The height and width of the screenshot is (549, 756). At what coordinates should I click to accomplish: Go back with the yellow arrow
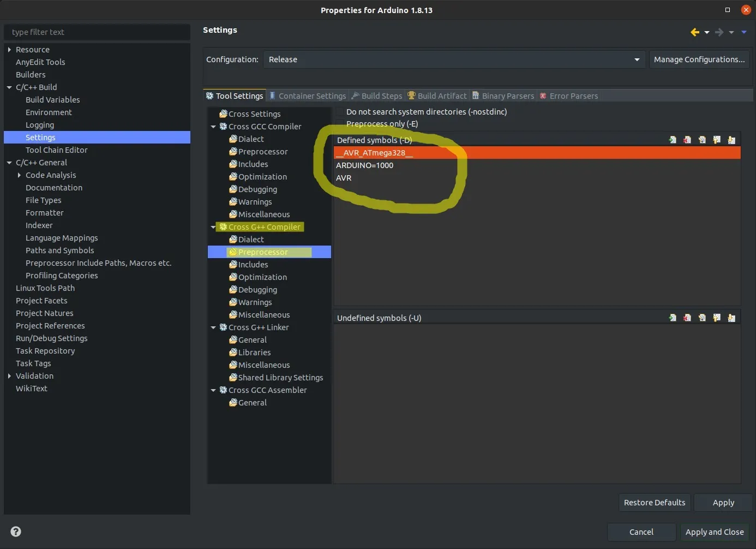tap(695, 32)
